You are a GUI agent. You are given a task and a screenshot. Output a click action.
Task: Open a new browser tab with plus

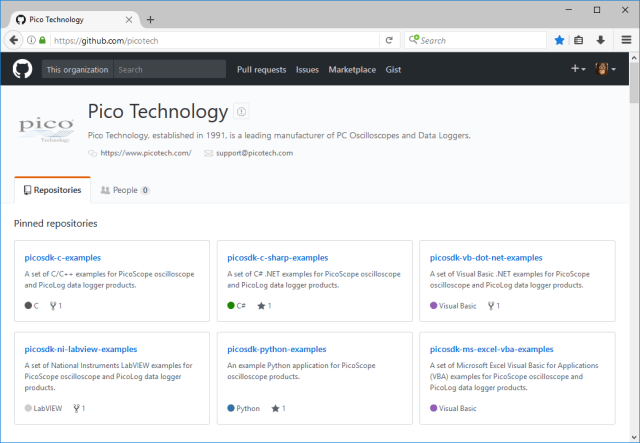(150, 20)
